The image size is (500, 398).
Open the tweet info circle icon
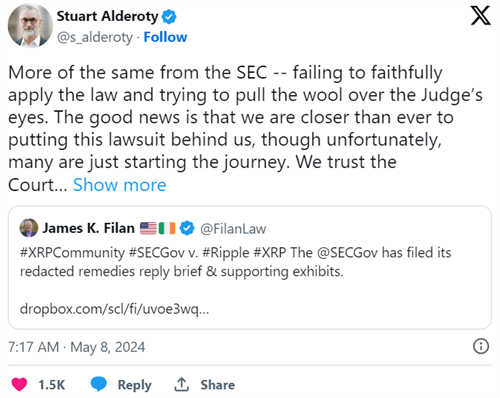pos(481,346)
